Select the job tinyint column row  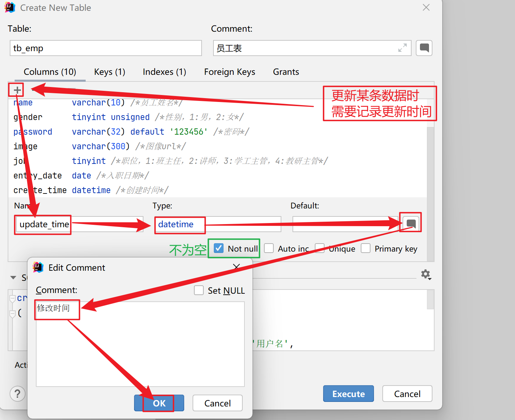pyautogui.click(x=218, y=161)
